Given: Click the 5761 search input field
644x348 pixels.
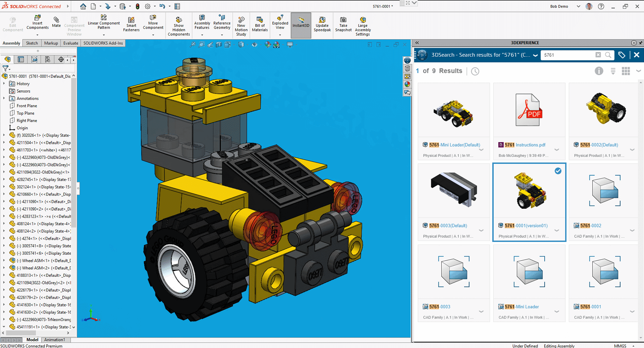Looking at the screenshot, I should (568, 55).
